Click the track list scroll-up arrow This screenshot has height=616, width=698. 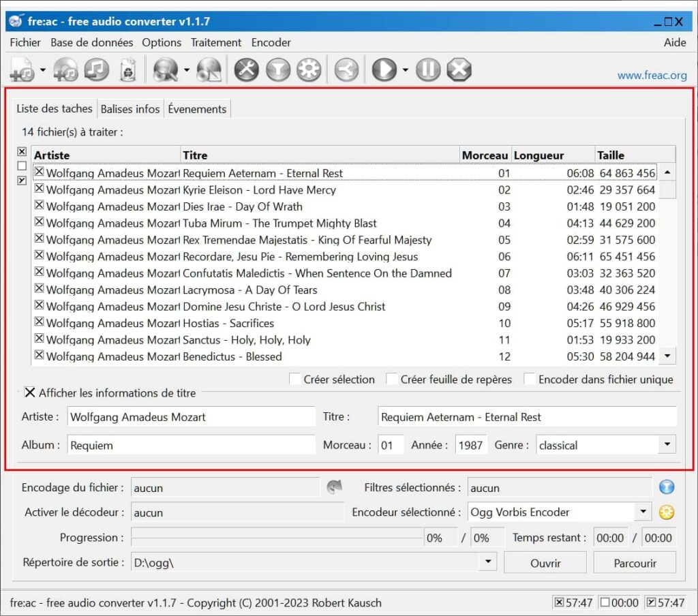point(667,172)
